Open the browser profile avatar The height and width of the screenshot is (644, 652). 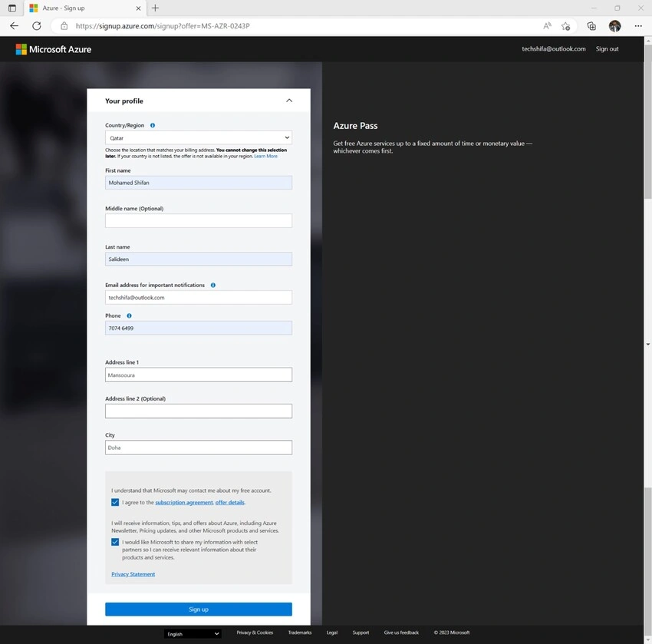(x=614, y=26)
